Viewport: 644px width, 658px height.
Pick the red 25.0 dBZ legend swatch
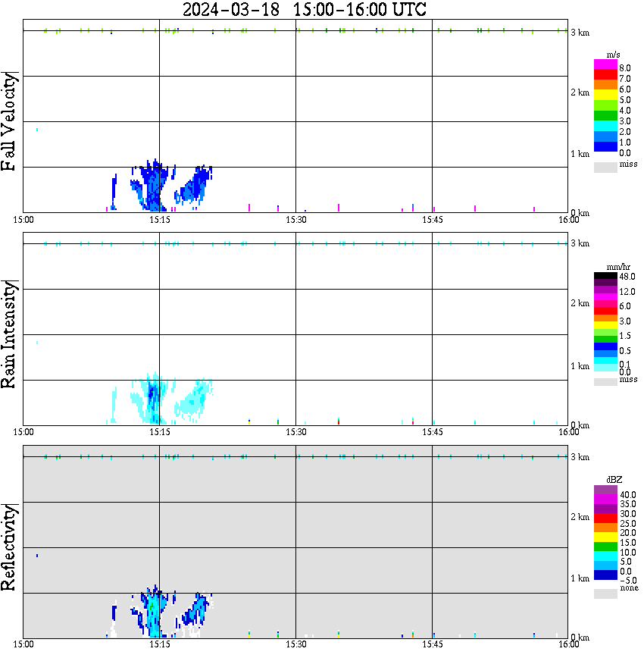(605, 519)
